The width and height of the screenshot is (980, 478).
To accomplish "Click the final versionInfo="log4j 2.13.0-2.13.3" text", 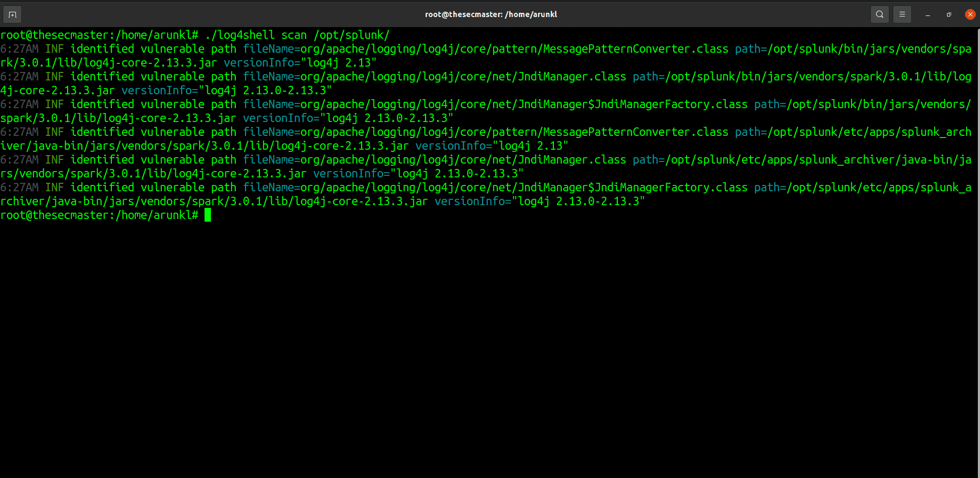I will pos(540,201).
